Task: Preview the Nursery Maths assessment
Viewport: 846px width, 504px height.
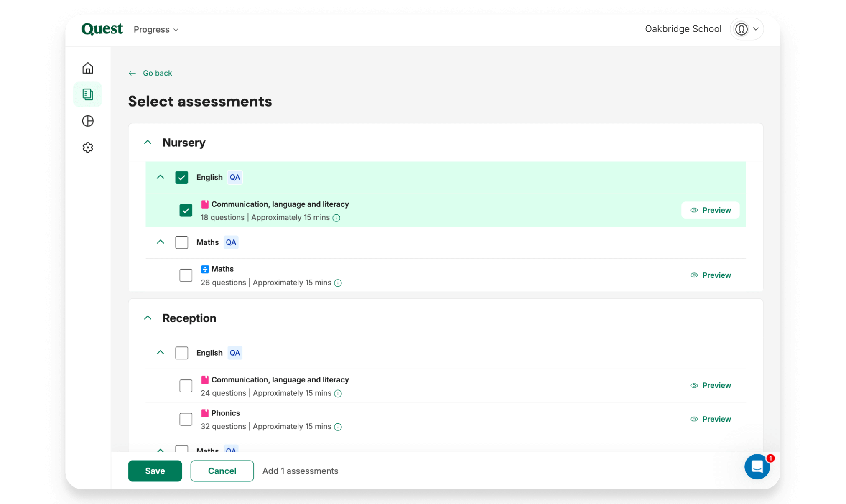Action: pyautogui.click(x=711, y=275)
